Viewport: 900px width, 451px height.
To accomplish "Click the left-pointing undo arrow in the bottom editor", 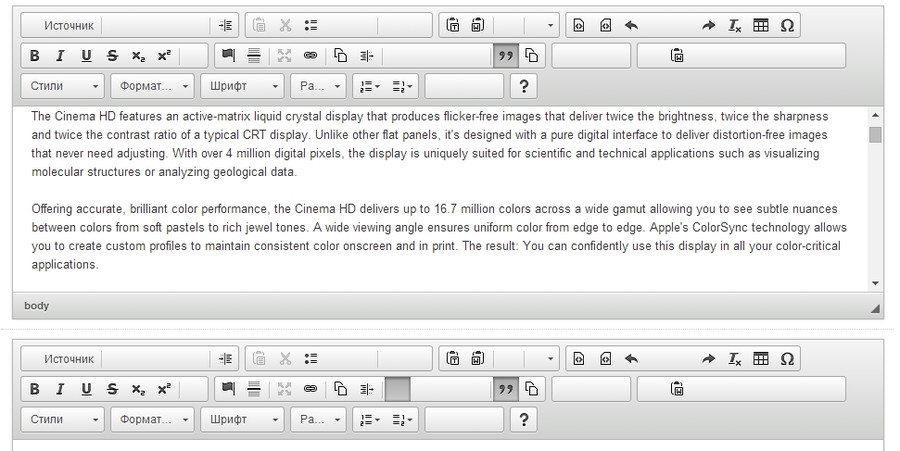I will pos(631,359).
